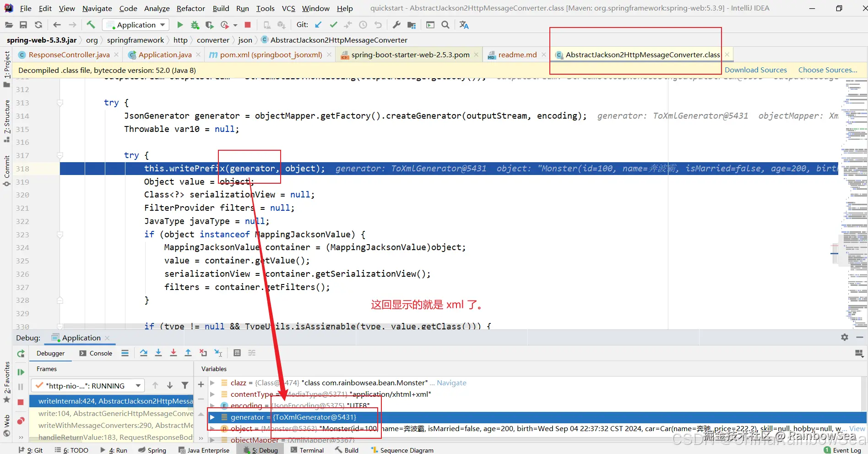Update project with Git blue arrow
Screen dimensions: 868x454
coord(318,25)
